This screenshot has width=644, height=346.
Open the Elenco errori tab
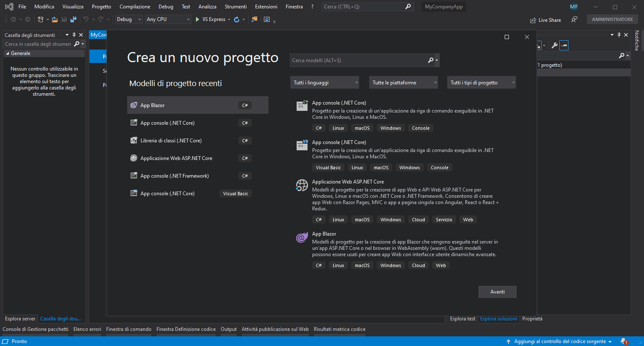click(87, 329)
